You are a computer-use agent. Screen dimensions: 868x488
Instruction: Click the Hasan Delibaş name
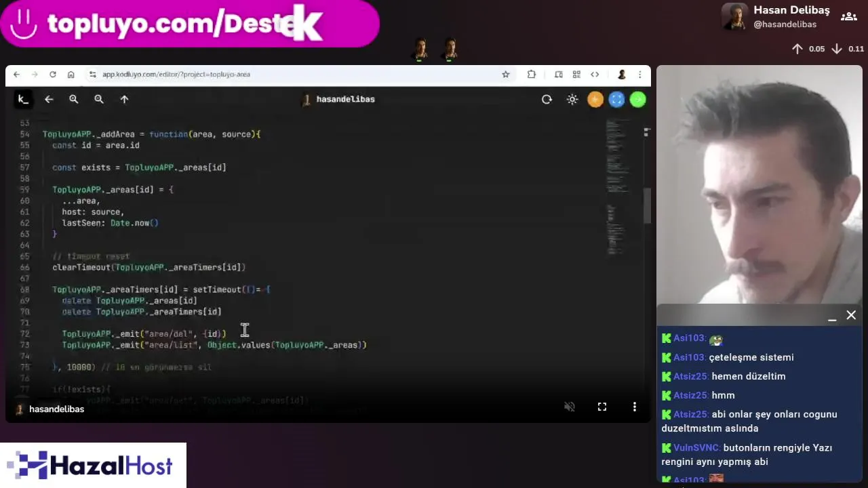791,10
